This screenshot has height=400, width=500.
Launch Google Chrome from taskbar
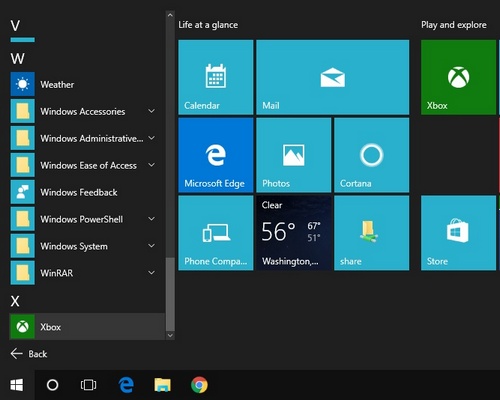pos(199,385)
